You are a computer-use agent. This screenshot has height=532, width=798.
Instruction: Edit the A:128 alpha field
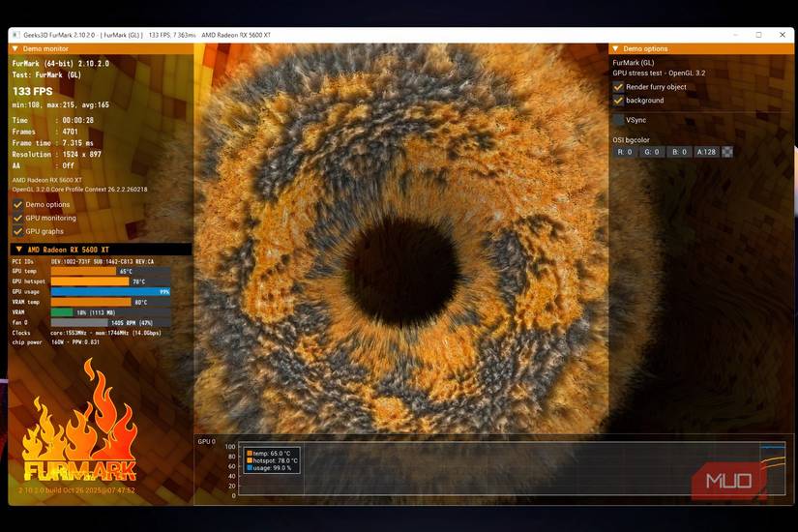tap(706, 152)
